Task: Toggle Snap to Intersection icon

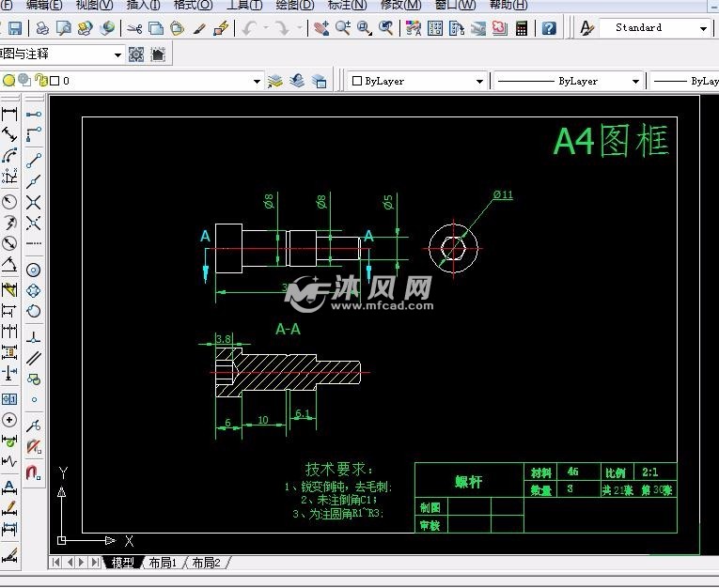Action: (x=34, y=202)
